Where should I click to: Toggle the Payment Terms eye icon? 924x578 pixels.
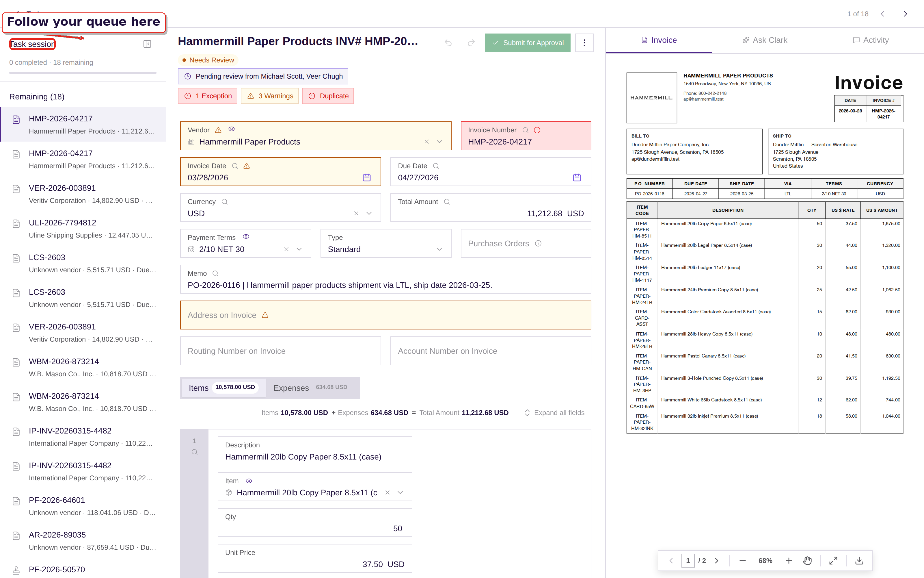tap(246, 237)
